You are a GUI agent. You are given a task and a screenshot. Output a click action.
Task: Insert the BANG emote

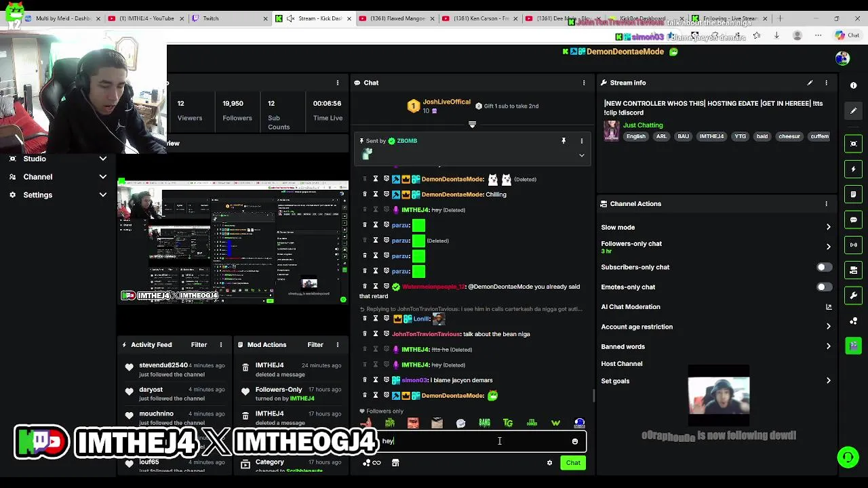pos(484,423)
